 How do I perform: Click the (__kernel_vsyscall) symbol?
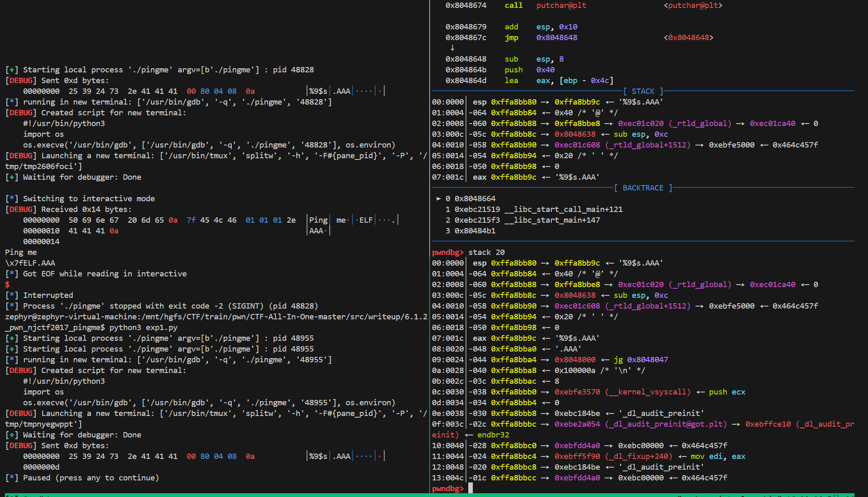point(648,392)
